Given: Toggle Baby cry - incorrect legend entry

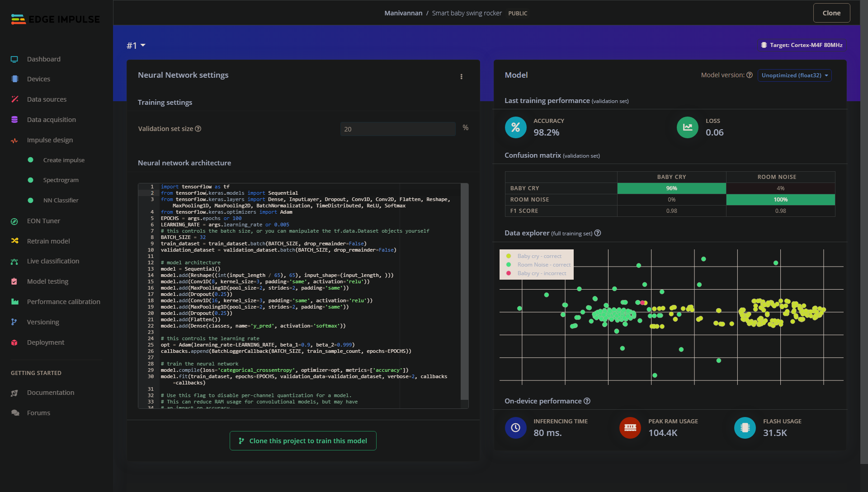Looking at the screenshot, I should (541, 273).
